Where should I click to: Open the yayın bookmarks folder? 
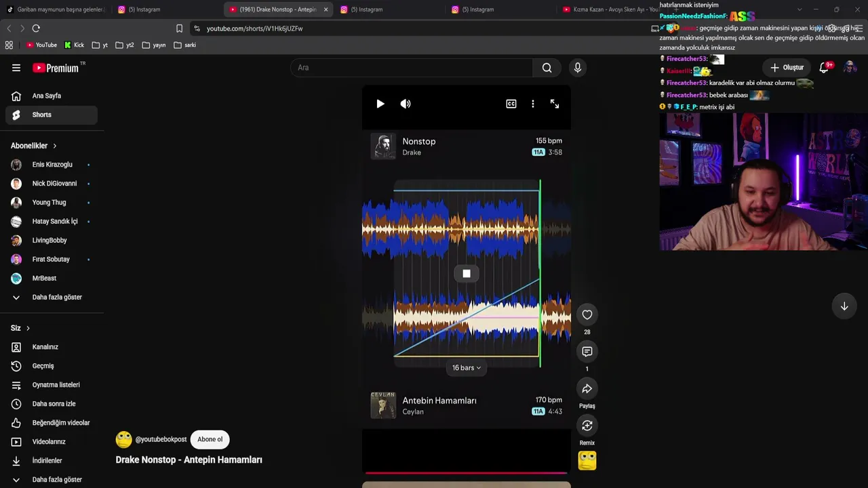tap(154, 45)
